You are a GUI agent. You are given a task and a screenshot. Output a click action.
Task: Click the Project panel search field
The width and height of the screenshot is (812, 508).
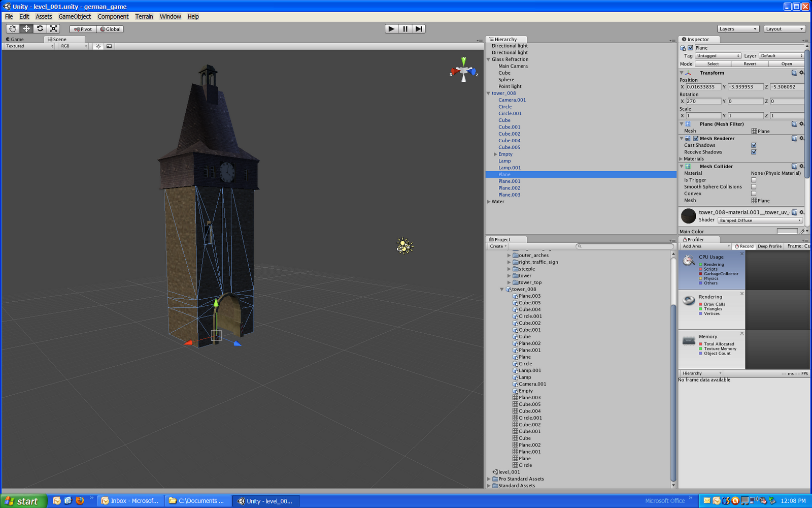tap(624, 246)
